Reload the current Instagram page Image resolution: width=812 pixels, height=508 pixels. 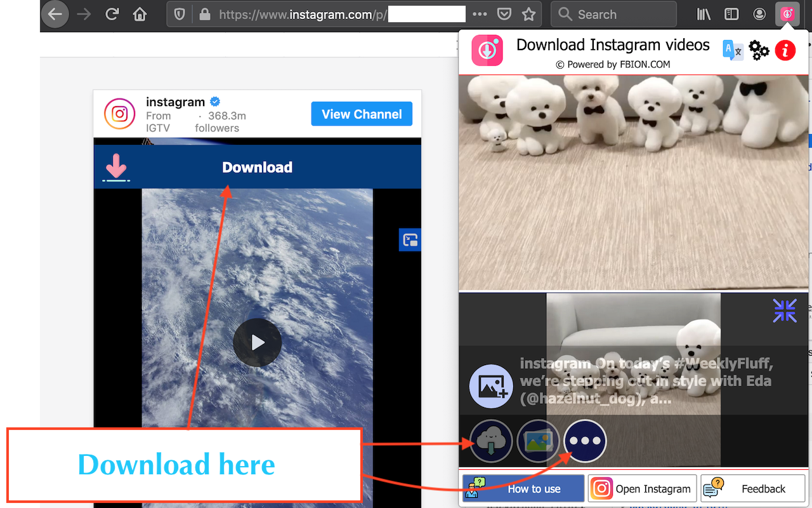click(x=112, y=14)
